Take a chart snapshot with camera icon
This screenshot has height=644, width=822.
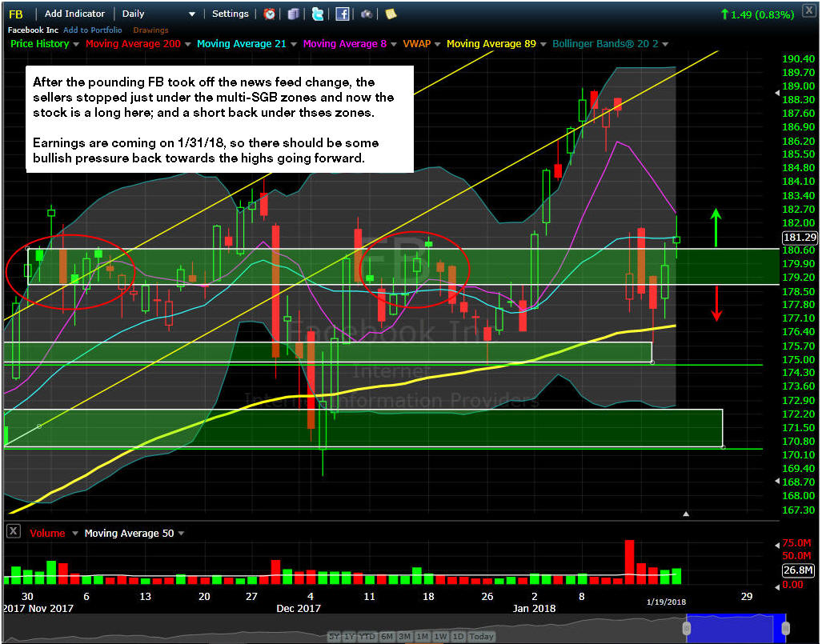(367, 14)
